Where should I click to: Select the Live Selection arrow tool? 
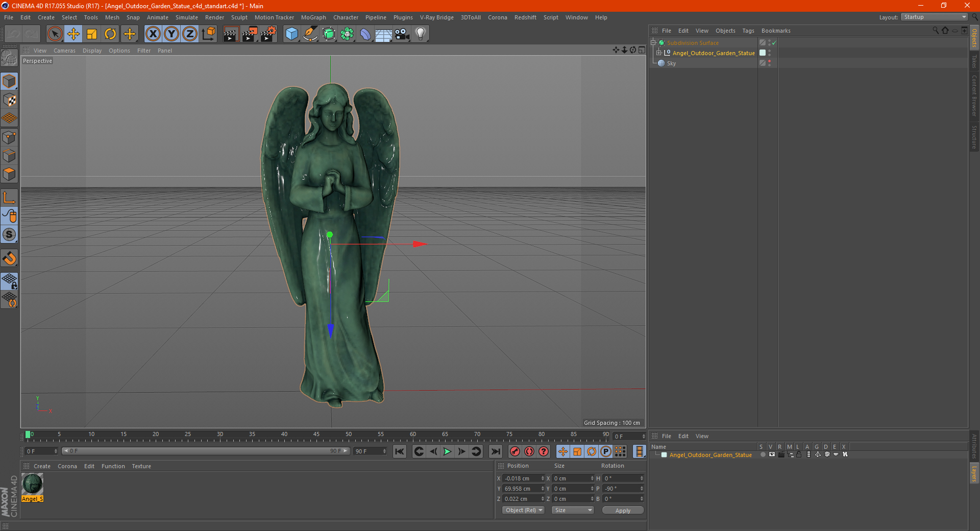55,34
